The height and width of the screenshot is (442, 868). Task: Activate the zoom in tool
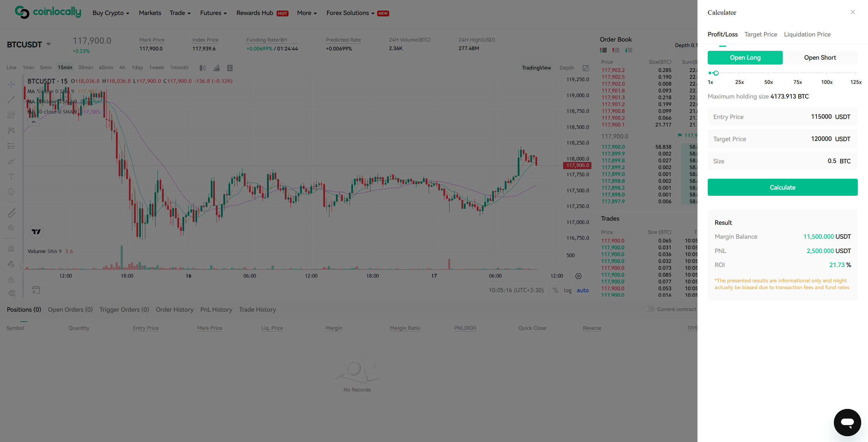pyautogui.click(x=11, y=228)
